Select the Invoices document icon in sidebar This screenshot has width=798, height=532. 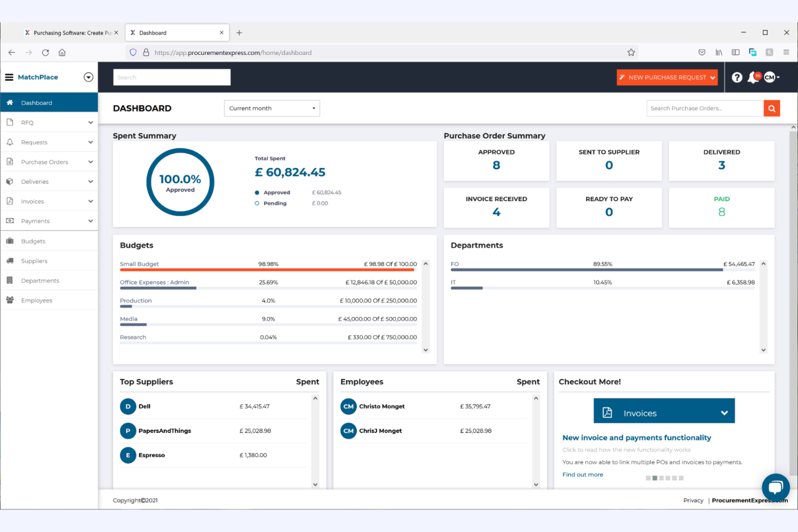[9, 201]
